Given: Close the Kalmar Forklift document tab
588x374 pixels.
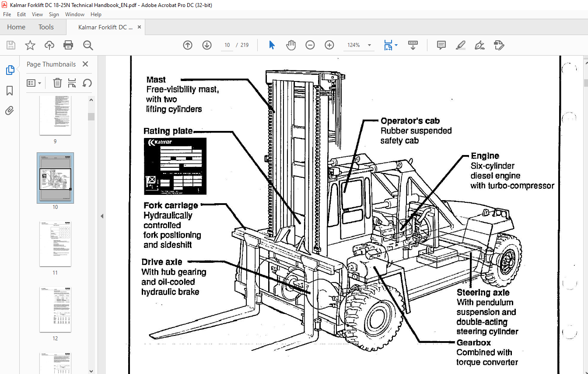Looking at the screenshot, I should [139, 27].
